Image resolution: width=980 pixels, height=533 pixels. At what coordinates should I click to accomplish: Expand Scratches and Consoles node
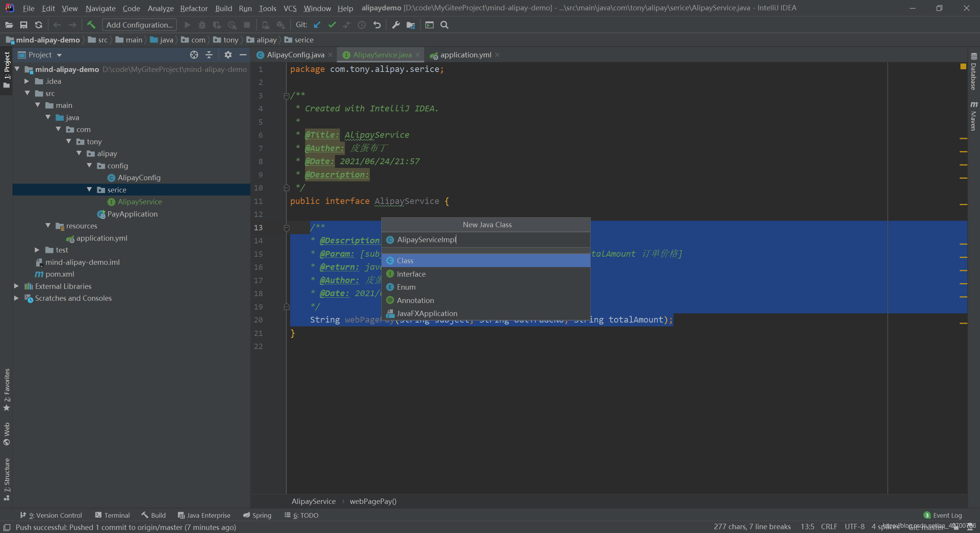pos(16,298)
